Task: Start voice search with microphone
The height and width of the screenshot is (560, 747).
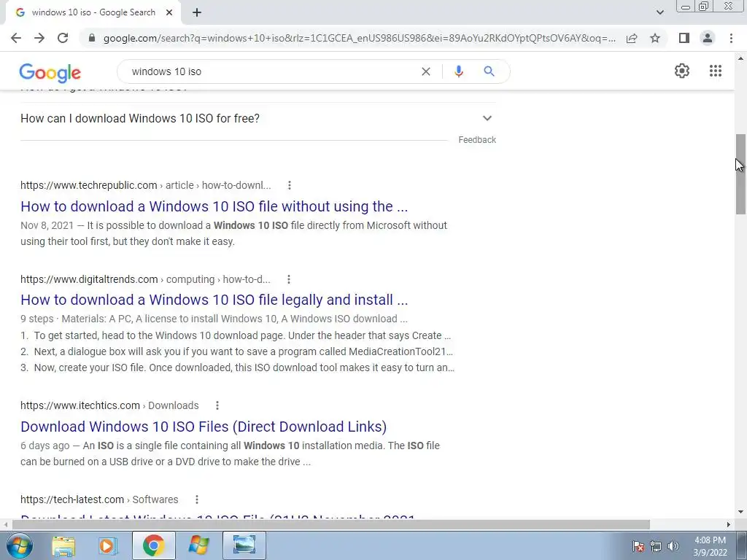Action: pos(458,71)
